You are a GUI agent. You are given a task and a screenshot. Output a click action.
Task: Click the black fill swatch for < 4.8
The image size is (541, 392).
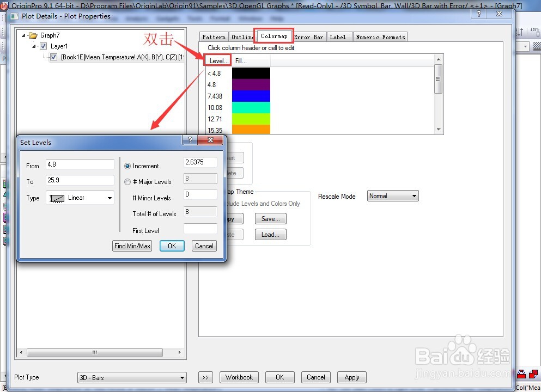251,73
